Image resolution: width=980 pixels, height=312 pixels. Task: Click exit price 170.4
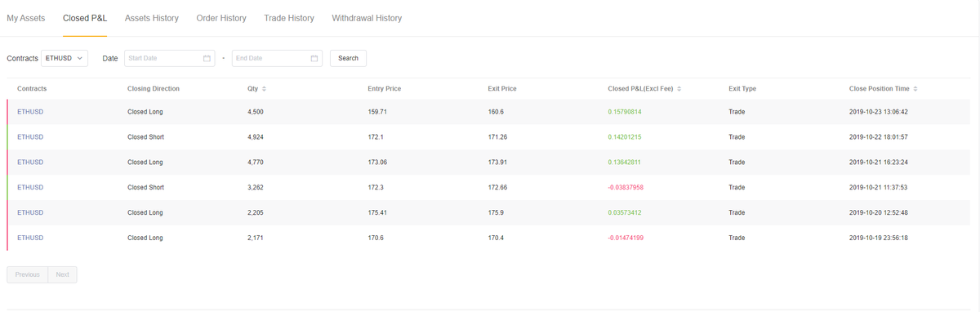(x=496, y=238)
